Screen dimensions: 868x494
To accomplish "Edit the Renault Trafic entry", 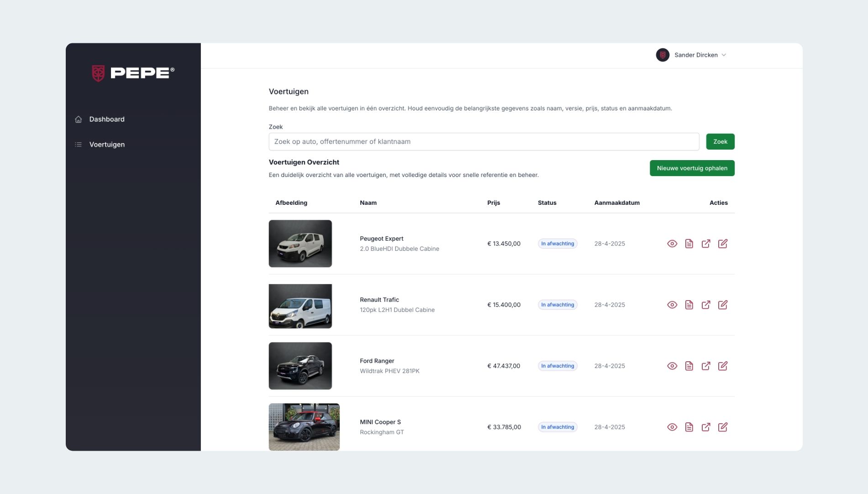I will [723, 305].
